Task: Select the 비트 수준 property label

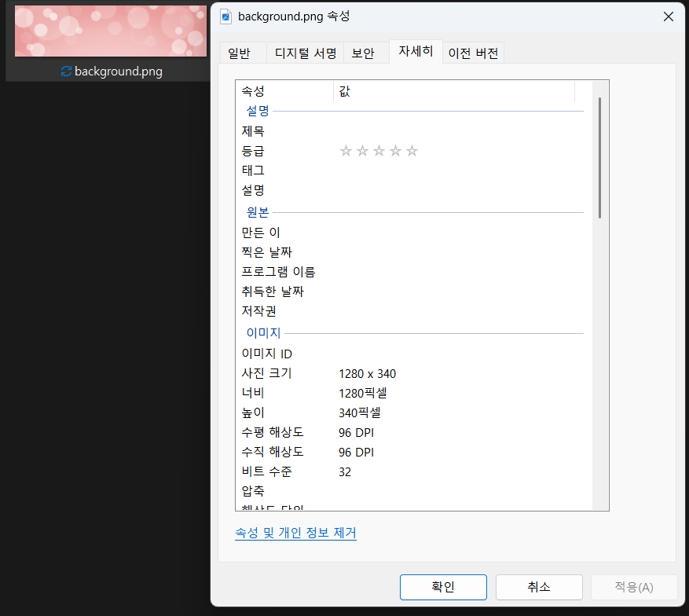Action: pos(266,472)
